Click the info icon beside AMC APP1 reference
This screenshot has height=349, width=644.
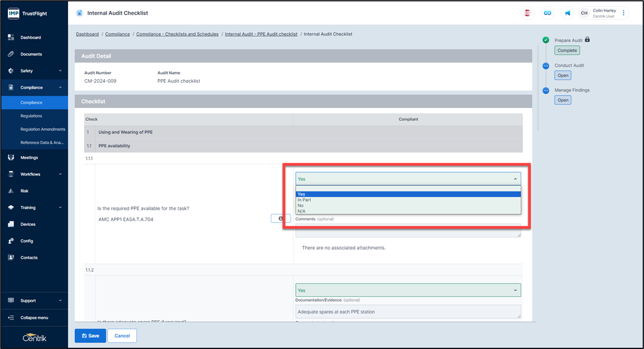281,218
